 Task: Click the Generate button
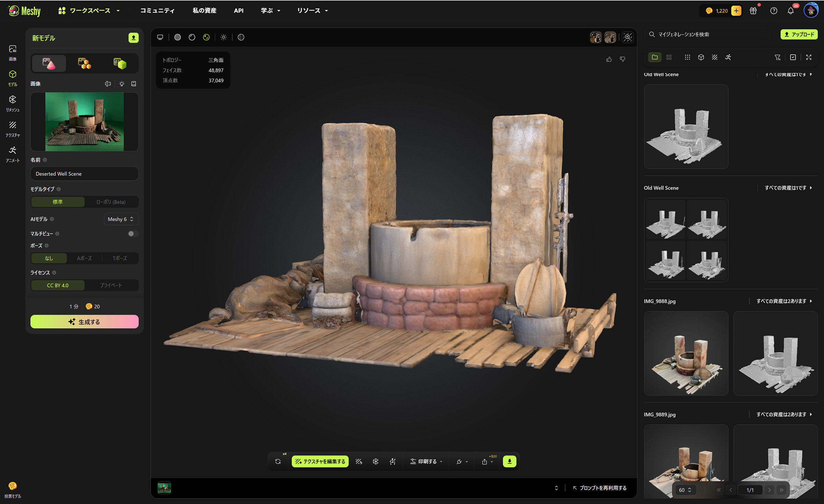point(84,322)
